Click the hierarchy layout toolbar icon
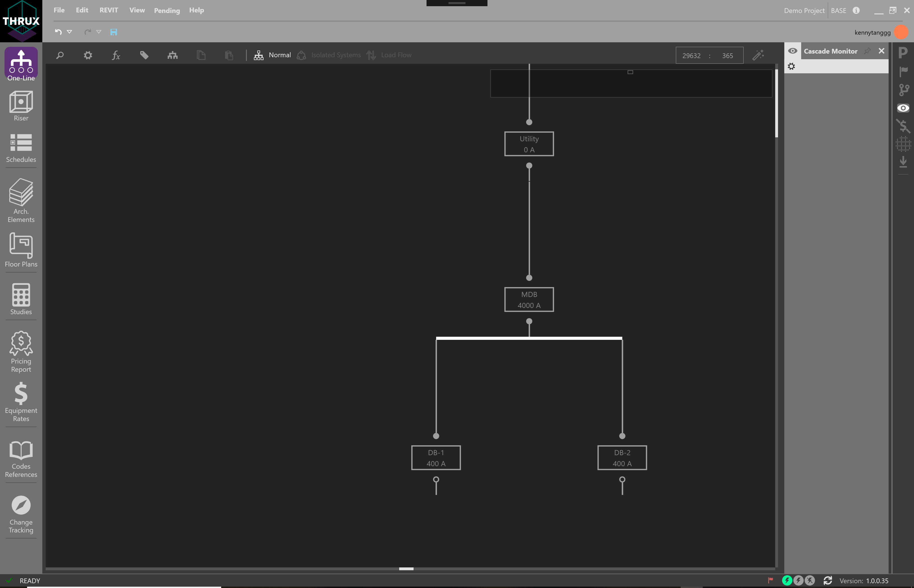 coord(172,55)
